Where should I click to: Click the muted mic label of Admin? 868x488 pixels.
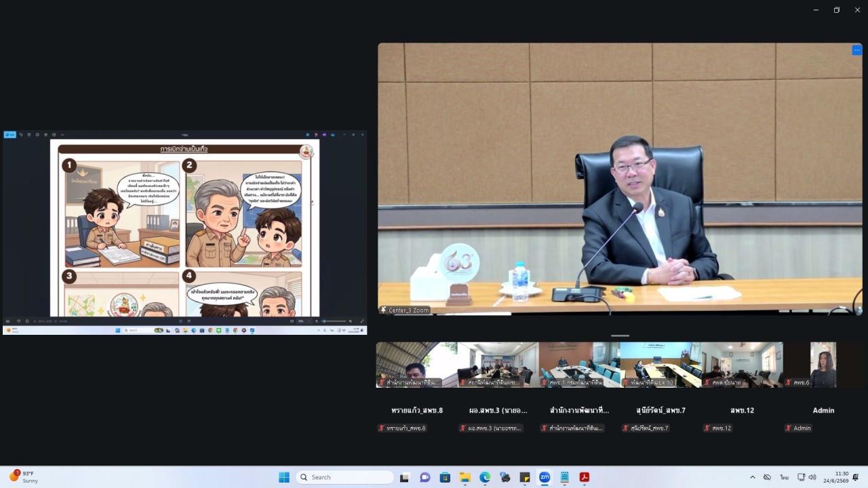(798, 428)
